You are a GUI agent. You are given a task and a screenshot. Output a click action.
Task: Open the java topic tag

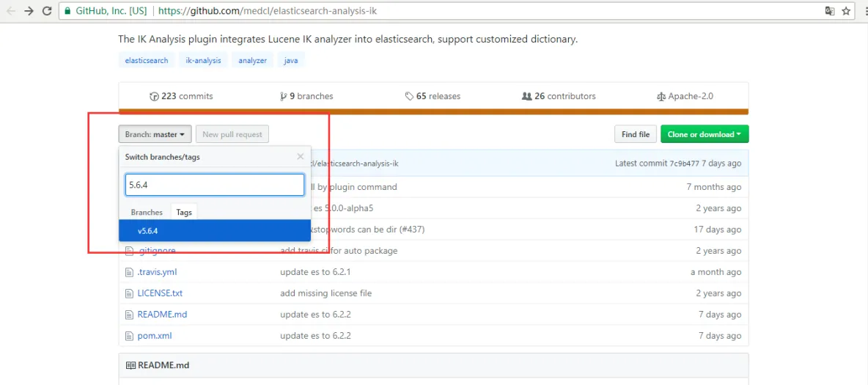(290, 60)
